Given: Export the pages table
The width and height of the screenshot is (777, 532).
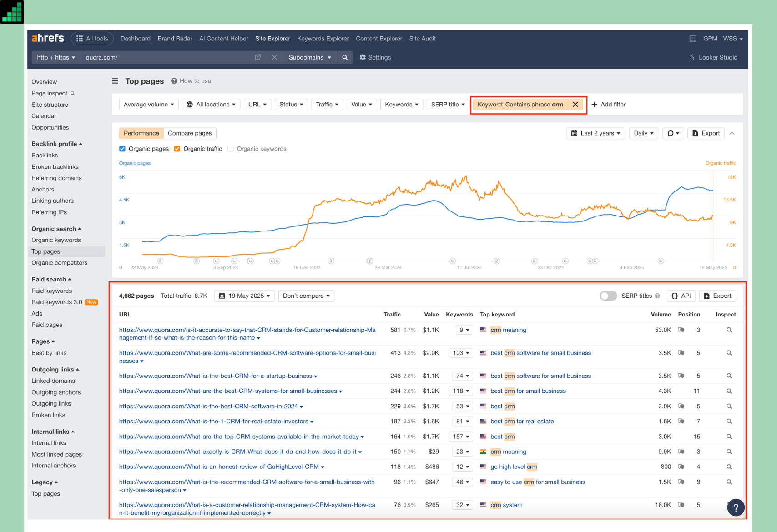Looking at the screenshot, I should [717, 296].
